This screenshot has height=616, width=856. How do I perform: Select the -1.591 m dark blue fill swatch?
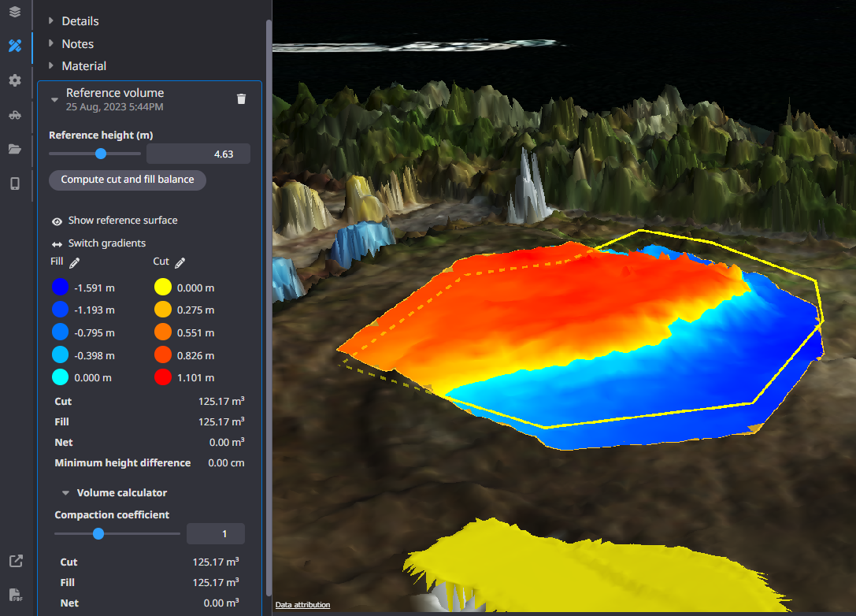60,288
